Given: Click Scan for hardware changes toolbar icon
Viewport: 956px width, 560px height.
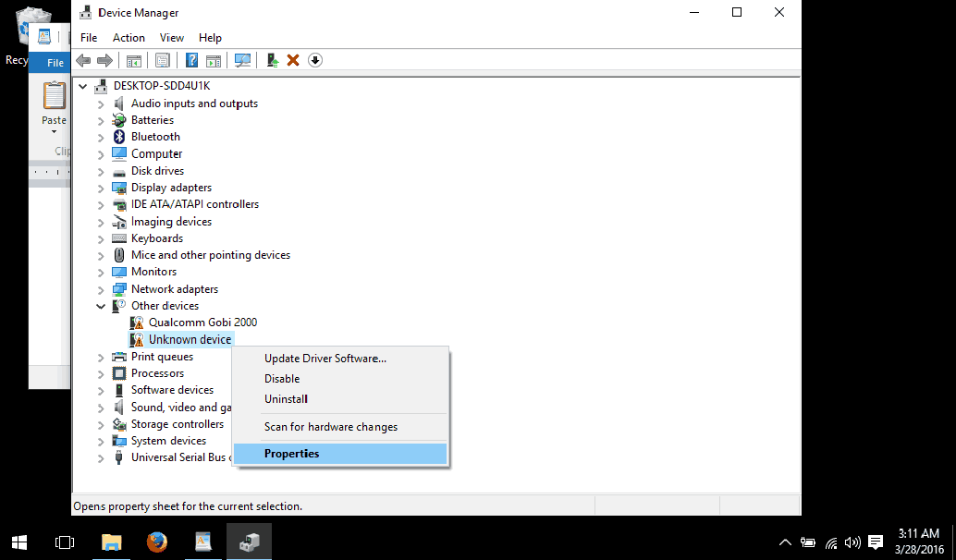Looking at the screenshot, I should 242,60.
